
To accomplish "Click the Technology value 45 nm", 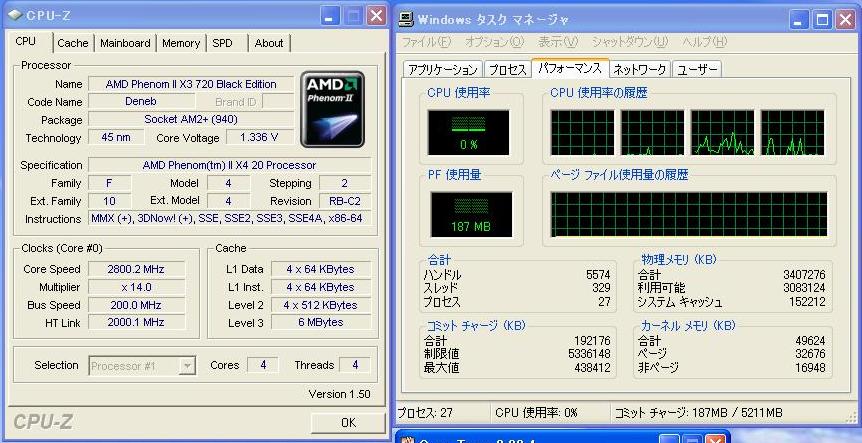I will 116,137.
